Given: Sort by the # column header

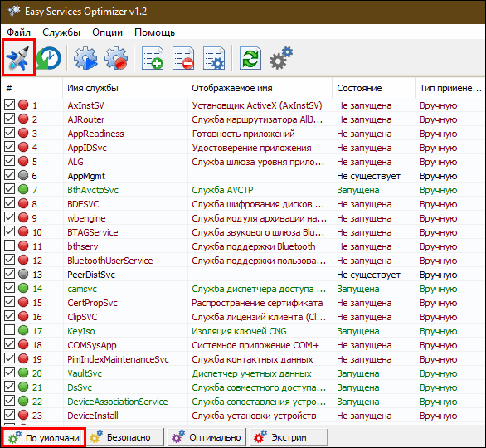Looking at the screenshot, I should point(32,88).
